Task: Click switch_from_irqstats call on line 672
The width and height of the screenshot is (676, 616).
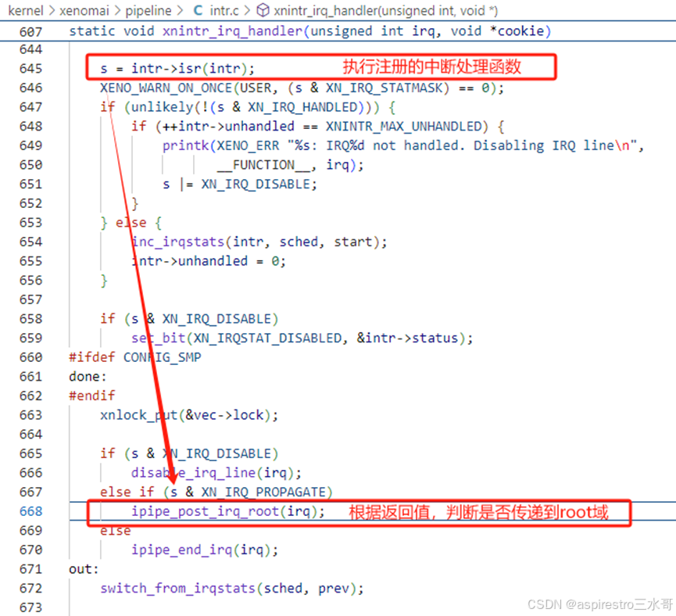Action: click(177, 589)
